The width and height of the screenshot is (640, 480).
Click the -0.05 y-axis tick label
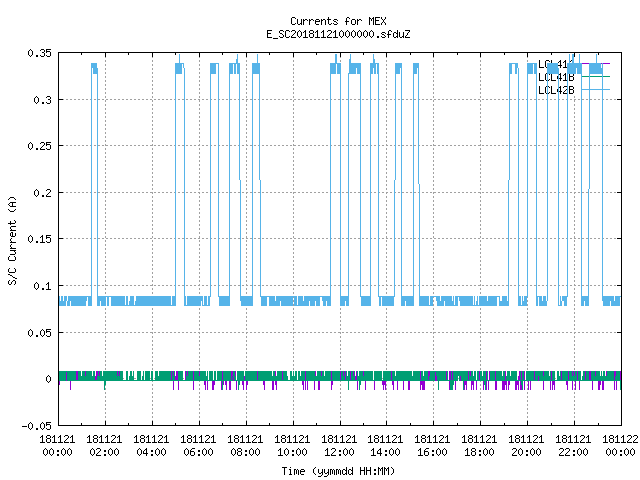coord(37,426)
